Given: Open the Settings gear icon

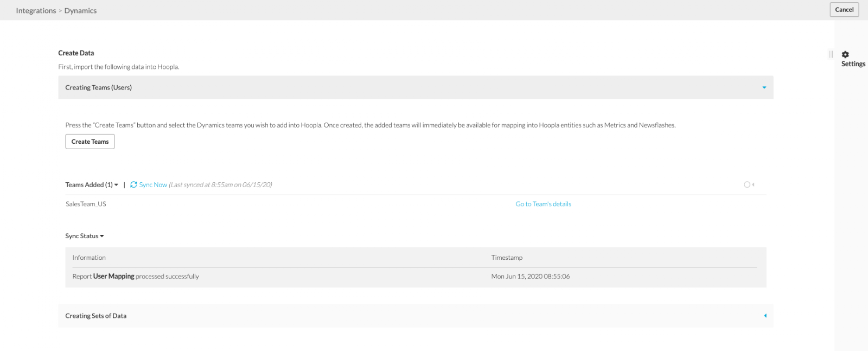Looking at the screenshot, I should click(x=845, y=54).
